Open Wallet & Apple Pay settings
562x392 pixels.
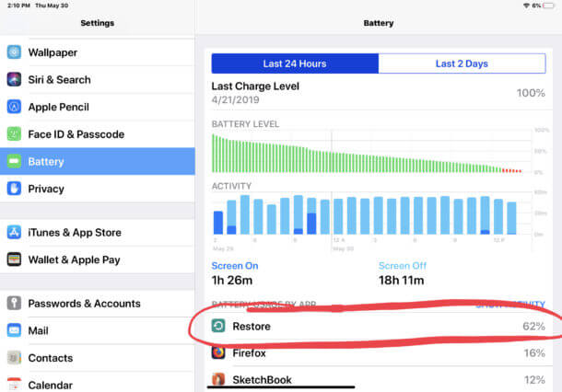98,259
